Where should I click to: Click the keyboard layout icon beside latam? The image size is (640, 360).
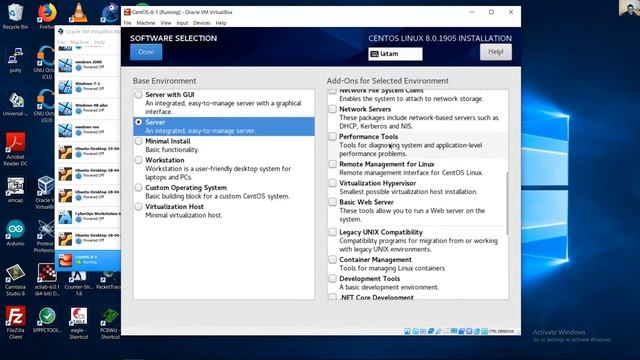click(374, 54)
